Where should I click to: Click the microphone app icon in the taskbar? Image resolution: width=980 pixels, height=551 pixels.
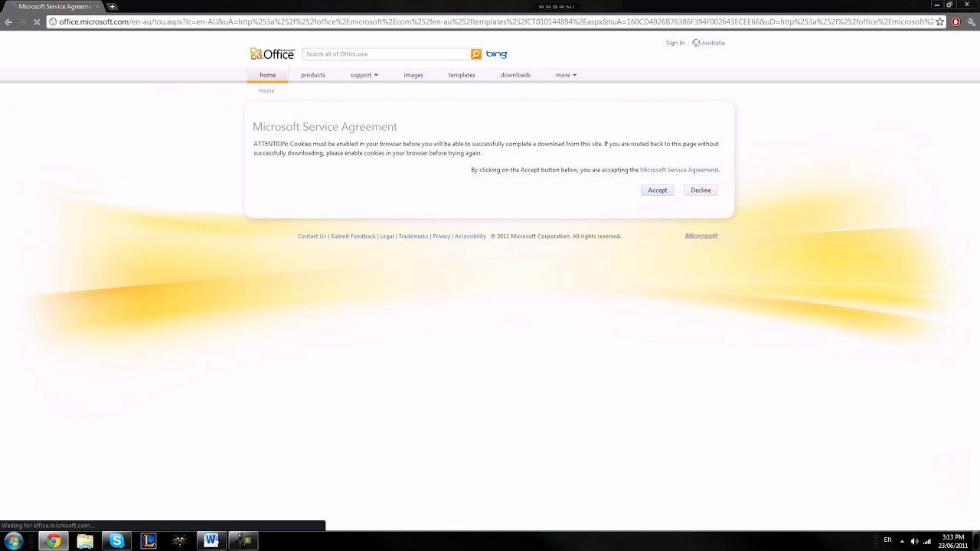pyautogui.click(x=243, y=541)
